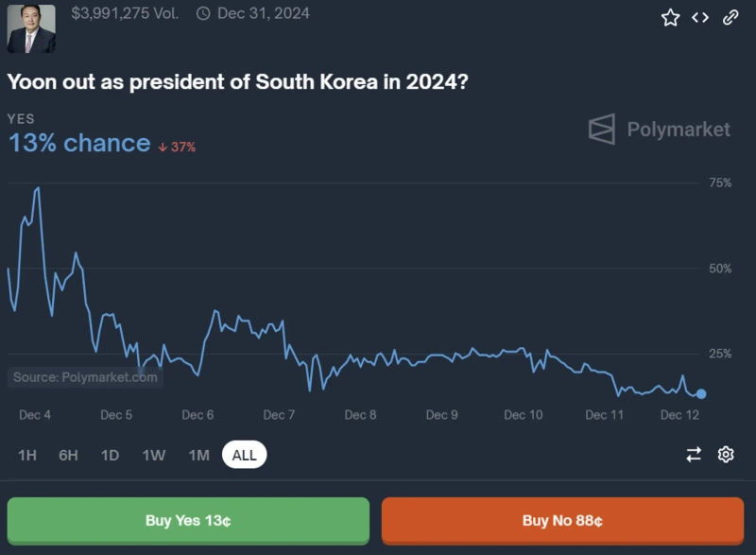Click the current price dot on chart
The height and width of the screenshot is (555, 756).
click(701, 393)
